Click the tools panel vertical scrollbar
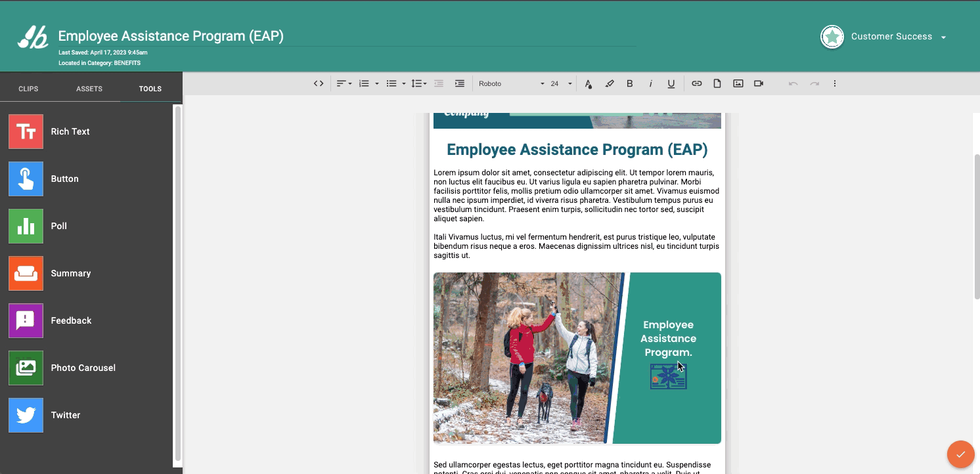Screen dimensions: 980x474 tap(177, 282)
